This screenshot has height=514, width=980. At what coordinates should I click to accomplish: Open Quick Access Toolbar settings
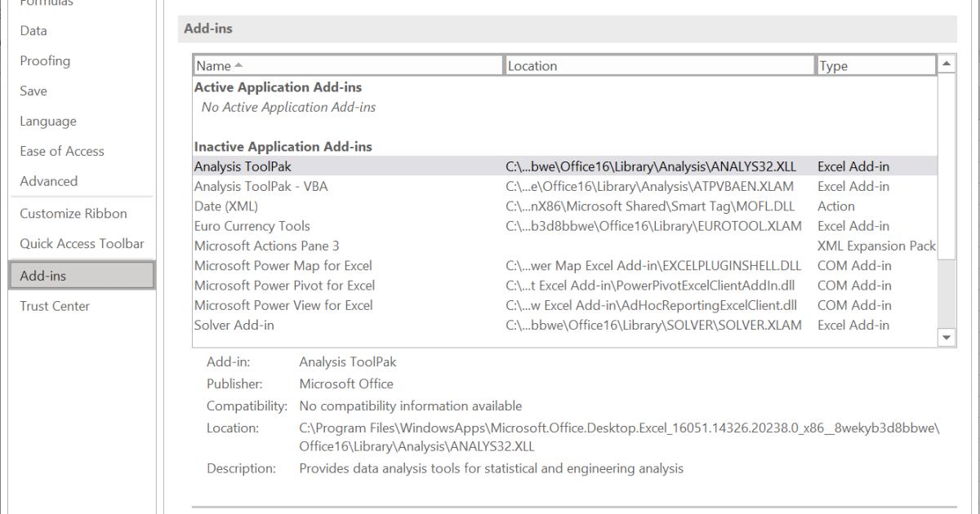tap(79, 243)
